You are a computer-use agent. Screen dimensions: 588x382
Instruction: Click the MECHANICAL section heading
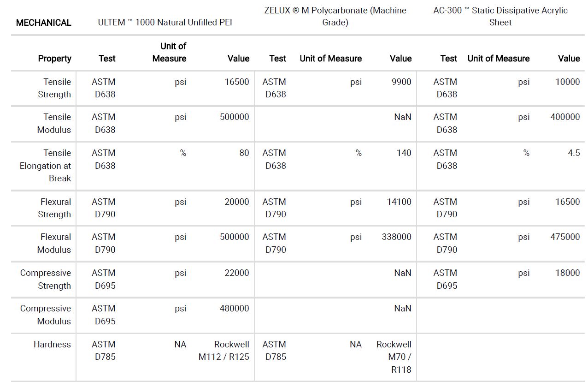(x=43, y=23)
